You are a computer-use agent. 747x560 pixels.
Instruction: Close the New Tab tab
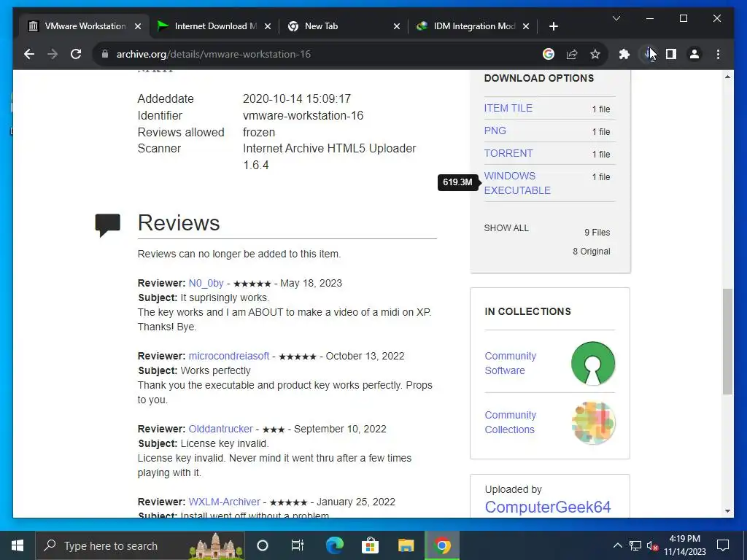point(396,26)
